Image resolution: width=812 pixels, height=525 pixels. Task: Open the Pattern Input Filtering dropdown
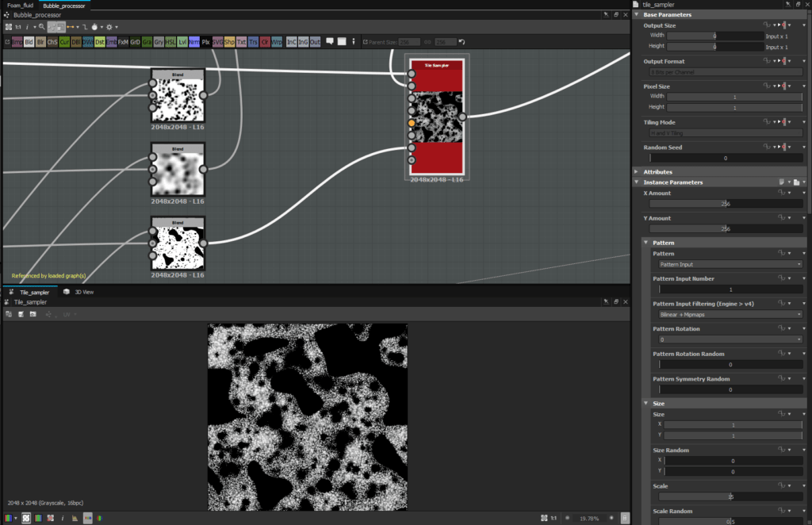(x=730, y=314)
